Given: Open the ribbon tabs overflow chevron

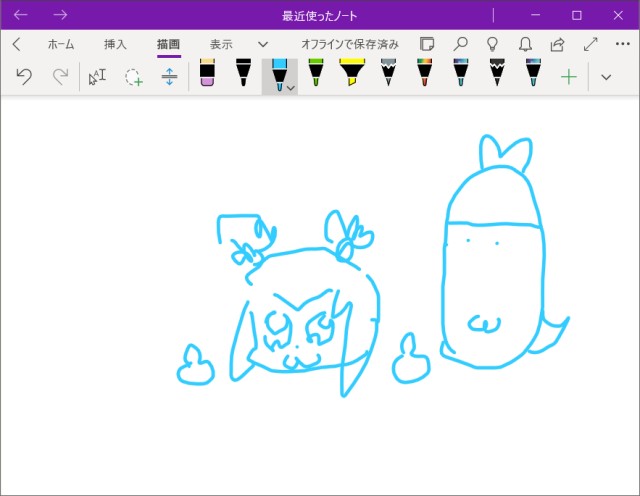Looking at the screenshot, I should [x=263, y=44].
